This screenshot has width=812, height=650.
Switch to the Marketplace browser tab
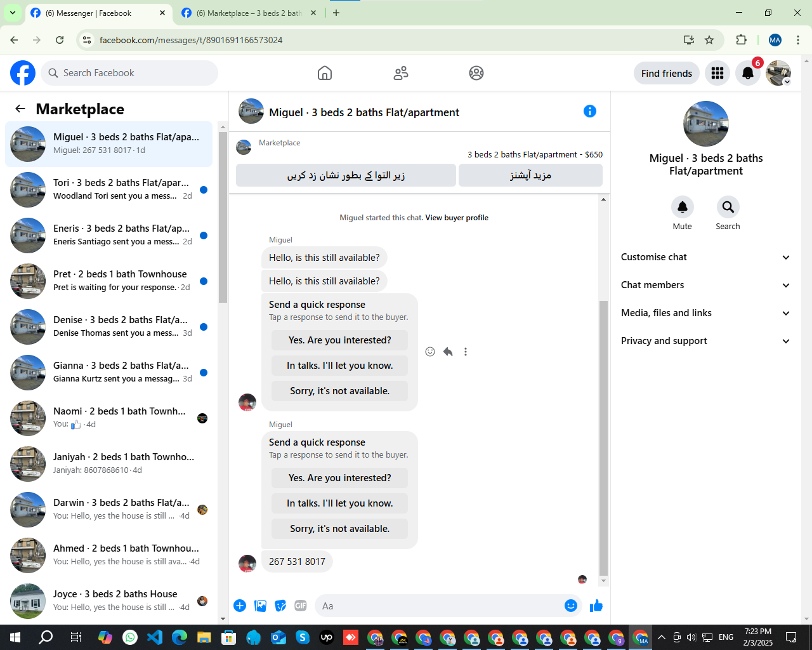pos(249,13)
